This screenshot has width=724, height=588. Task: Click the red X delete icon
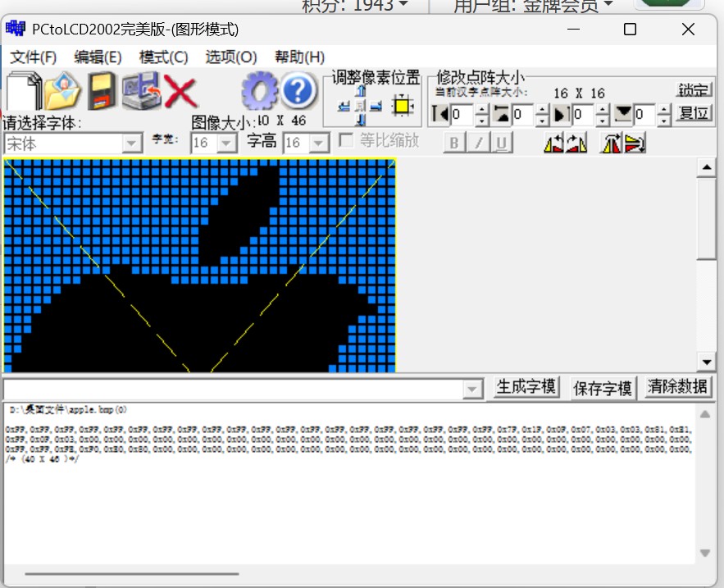pos(180,92)
